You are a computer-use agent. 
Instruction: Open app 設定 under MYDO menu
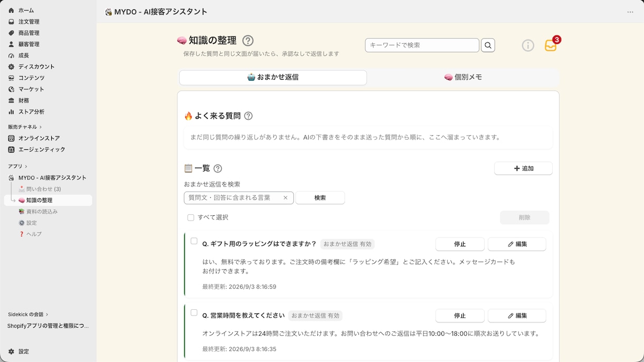(x=28, y=223)
